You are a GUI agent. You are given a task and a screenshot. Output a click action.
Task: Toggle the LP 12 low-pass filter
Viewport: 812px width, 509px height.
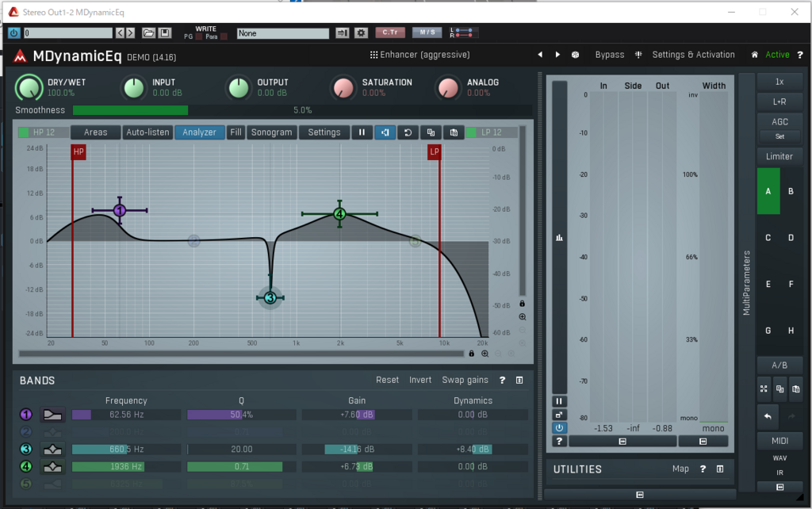pos(491,132)
